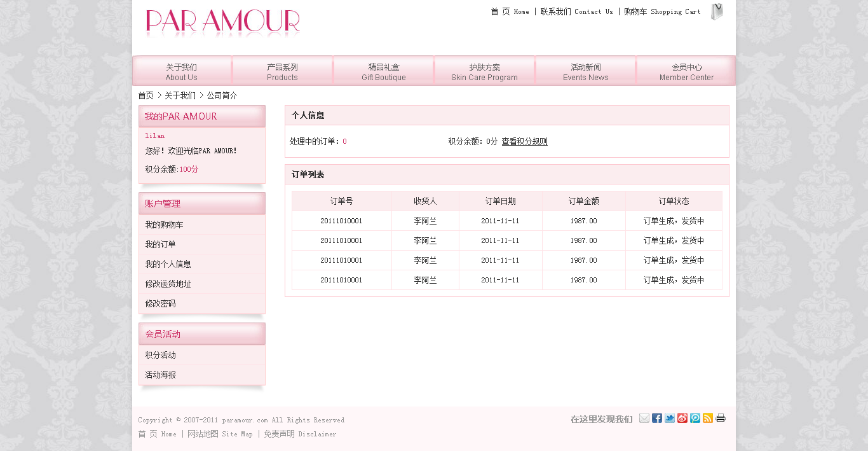Click the shopping bag icon at top
Screen dimensions: 868x451
[x=717, y=11]
